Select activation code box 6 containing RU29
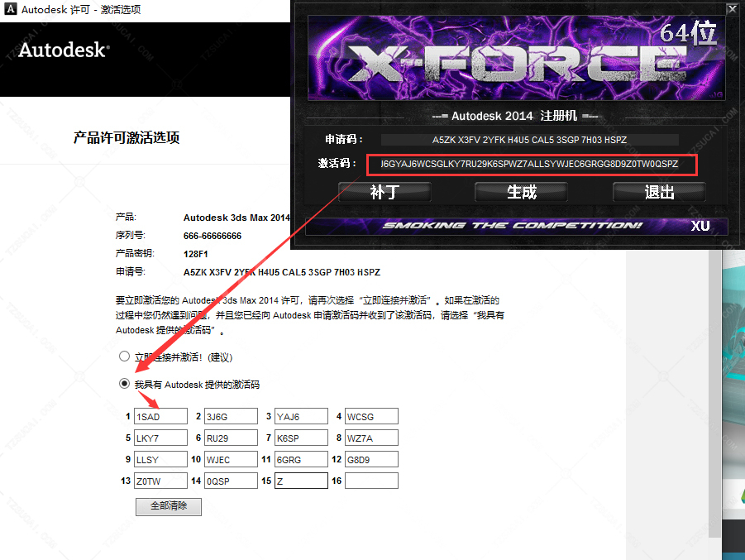745x560 pixels. click(231, 438)
